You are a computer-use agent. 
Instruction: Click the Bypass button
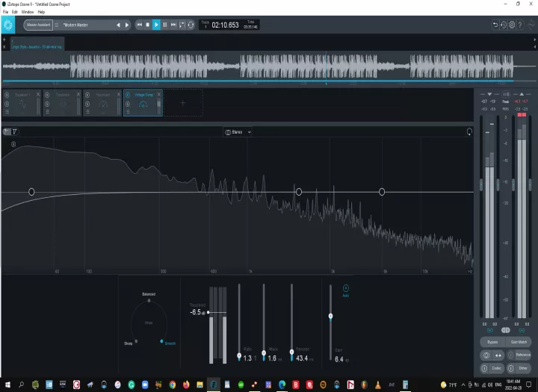pos(492,342)
